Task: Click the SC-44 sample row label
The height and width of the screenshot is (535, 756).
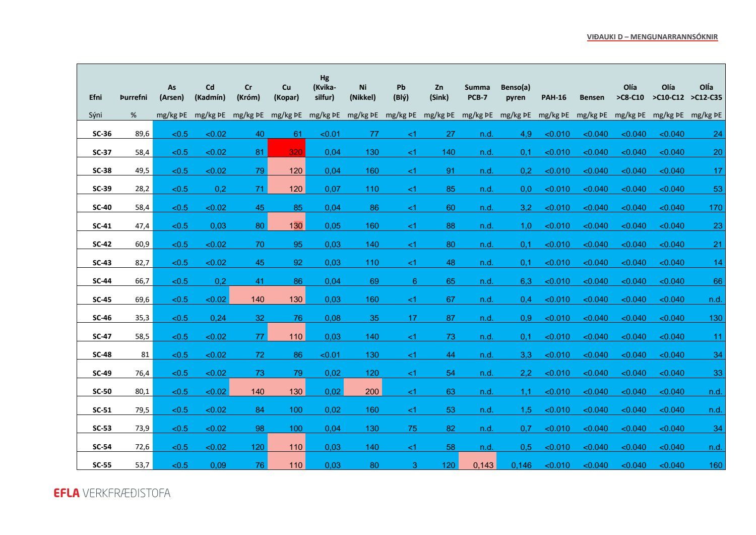Action: pyautogui.click(x=102, y=281)
